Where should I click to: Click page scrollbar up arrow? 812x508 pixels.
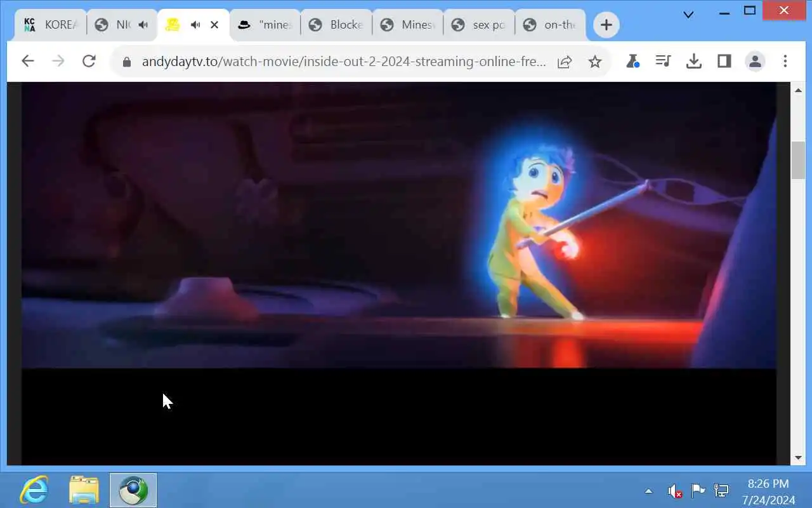pyautogui.click(x=798, y=91)
